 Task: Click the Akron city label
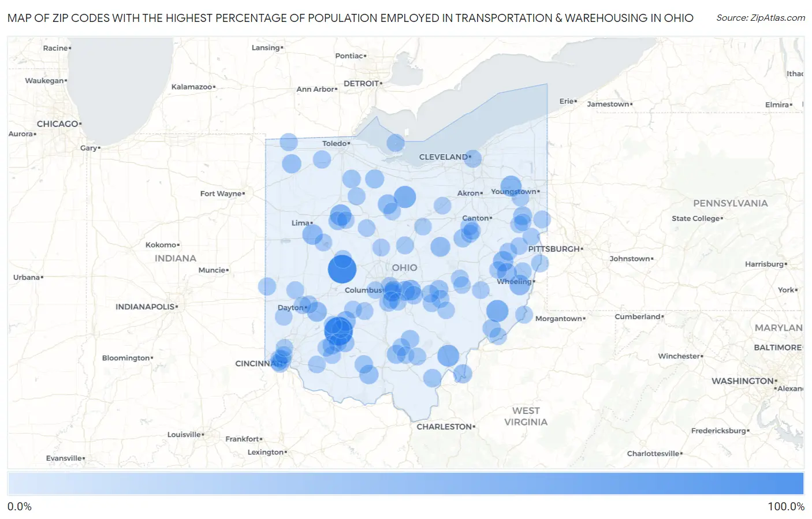pyautogui.click(x=468, y=193)
